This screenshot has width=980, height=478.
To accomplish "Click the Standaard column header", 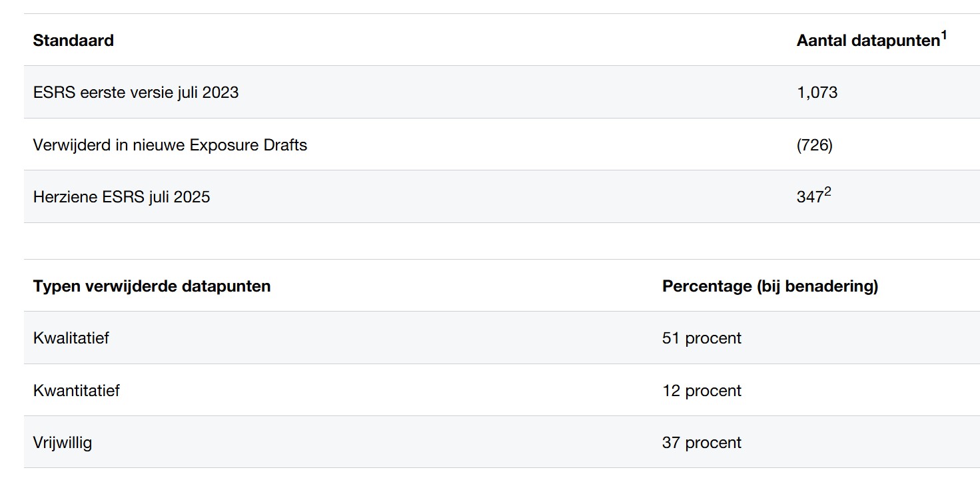I will [x=73, y=41].
